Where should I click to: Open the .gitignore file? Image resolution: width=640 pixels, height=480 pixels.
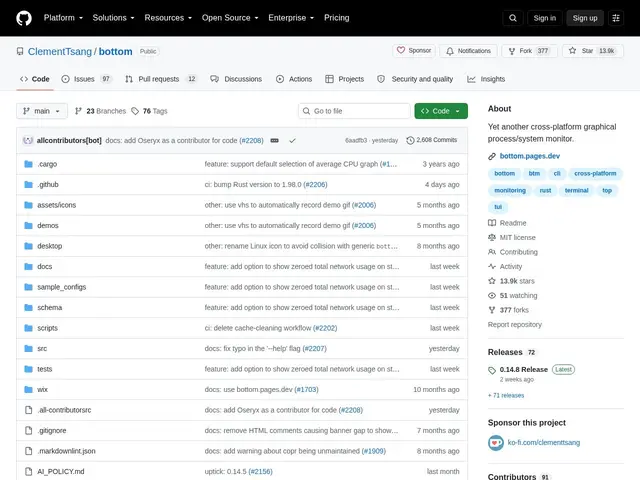[52, 430]
